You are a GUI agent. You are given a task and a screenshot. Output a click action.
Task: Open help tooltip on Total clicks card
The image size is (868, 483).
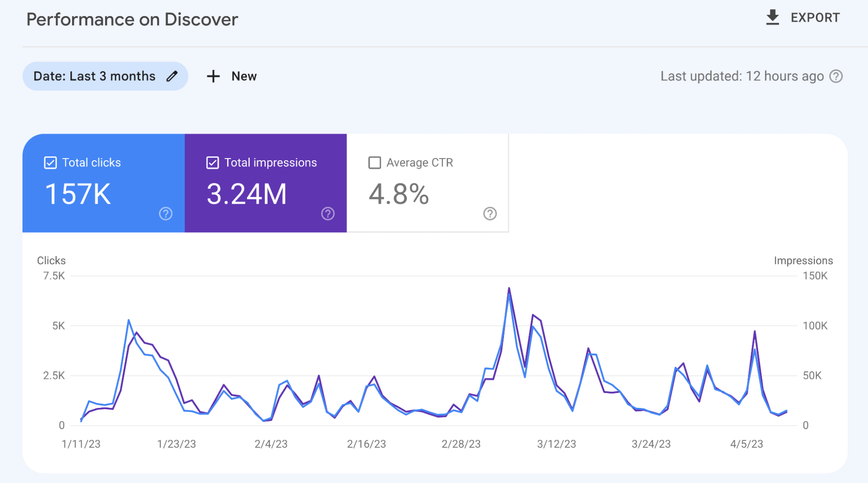pyautogui.click(x=165, y=214)
